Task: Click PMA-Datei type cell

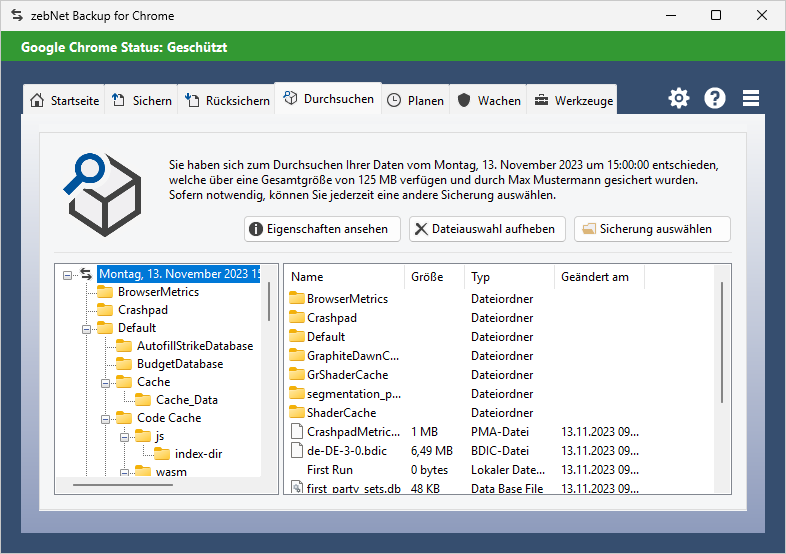Action: pos(500,432)
